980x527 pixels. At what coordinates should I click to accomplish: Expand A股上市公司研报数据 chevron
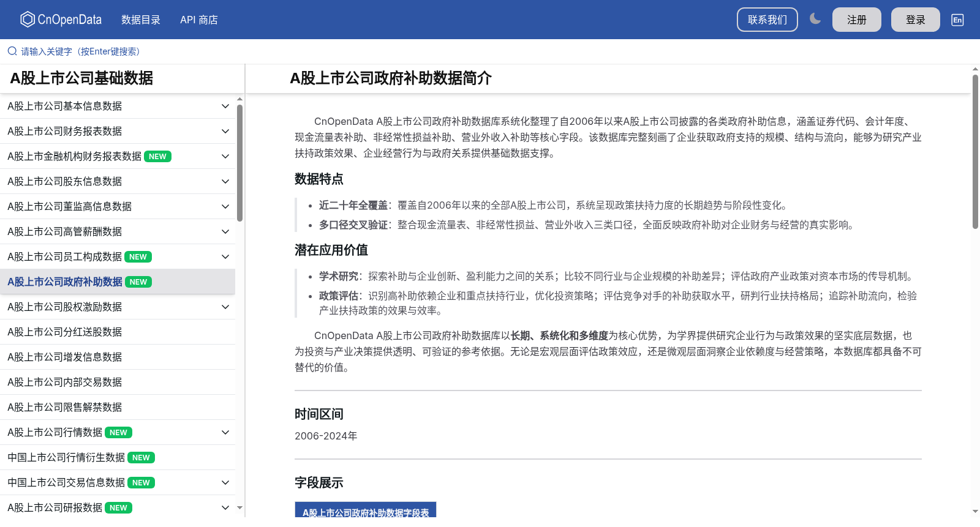click(225, 507)
